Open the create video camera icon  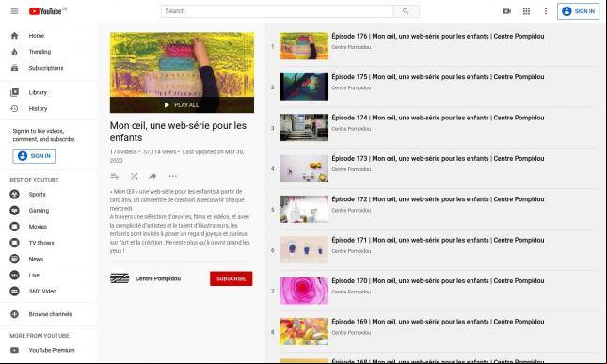pyautogui.click(x=506, y=11)
